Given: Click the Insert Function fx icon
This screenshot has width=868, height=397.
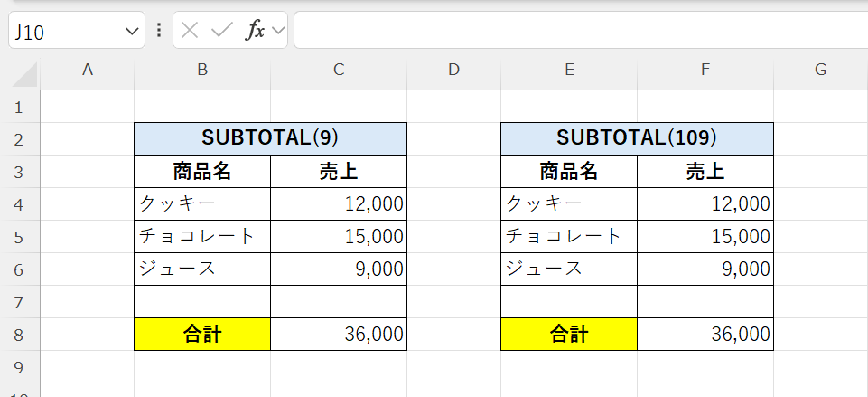Looking at the screenshot, I should (256, 31).
